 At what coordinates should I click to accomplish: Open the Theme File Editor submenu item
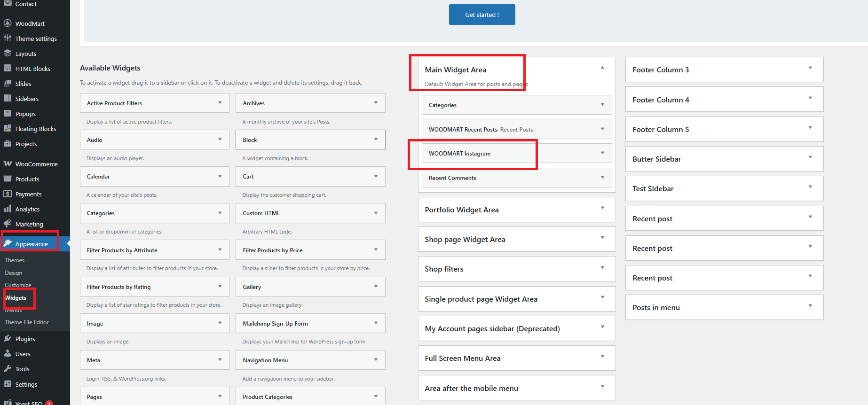pyautogui.click(x=27, y=322)
